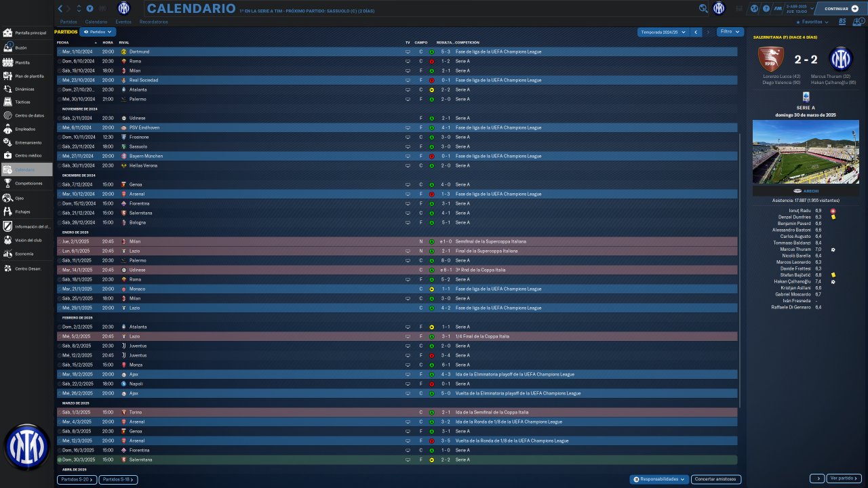Open the help question mark icon
The height and width of the screenshot is (488, 868).
[x=766, y=9]
